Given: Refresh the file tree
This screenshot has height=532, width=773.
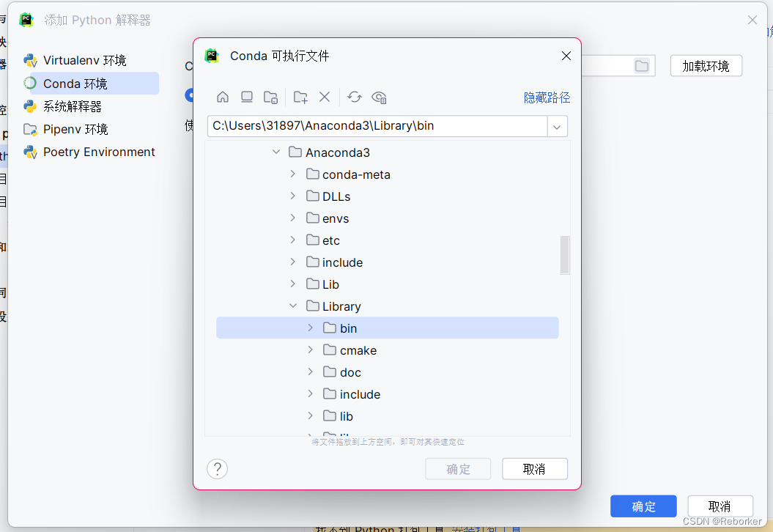Looking at the screenshot, I should click(354, 97).
